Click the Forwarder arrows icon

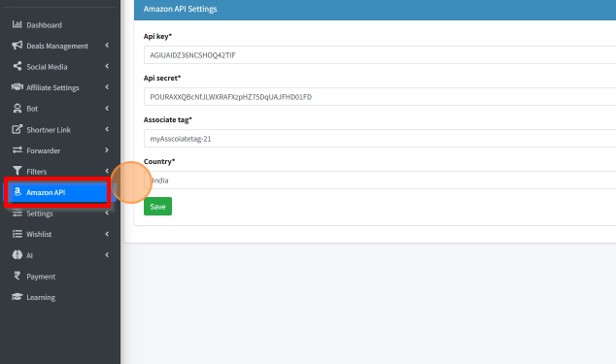pos(17,150)
